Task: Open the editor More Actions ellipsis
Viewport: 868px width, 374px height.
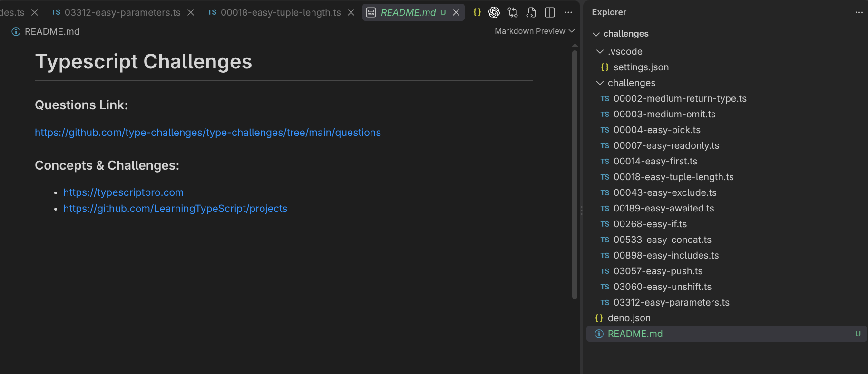Action: click(568, 12)
